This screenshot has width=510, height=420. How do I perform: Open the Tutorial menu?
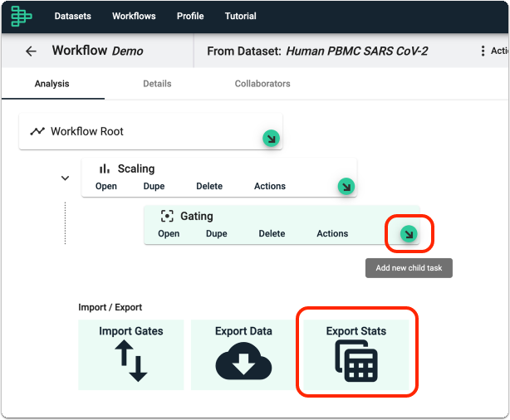click(x=241, y=16)
